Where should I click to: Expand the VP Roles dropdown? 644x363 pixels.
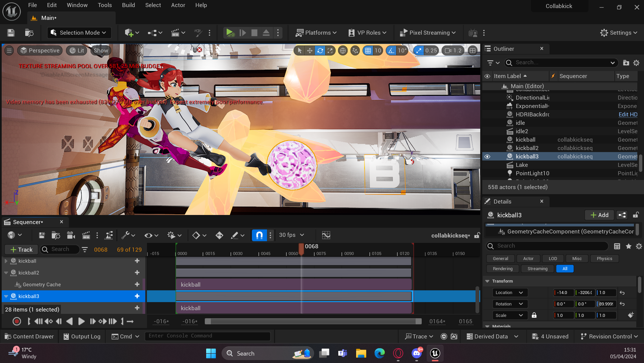(367, 33)
